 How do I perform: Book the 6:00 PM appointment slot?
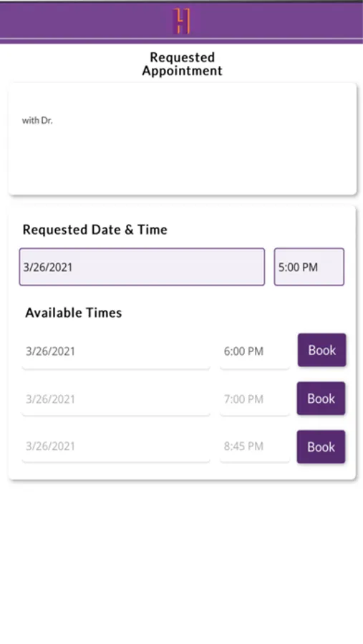coord(322,350)
